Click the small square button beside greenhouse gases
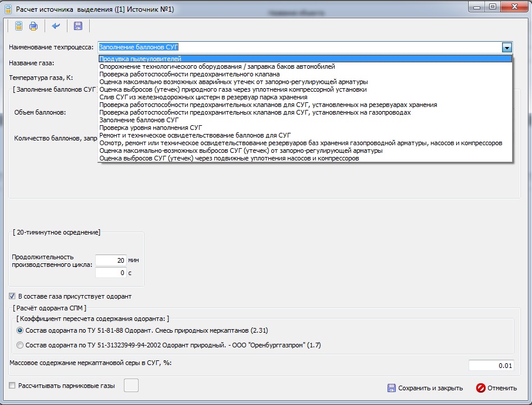Screen dimensions: 532x405 (x=130, y=386)
